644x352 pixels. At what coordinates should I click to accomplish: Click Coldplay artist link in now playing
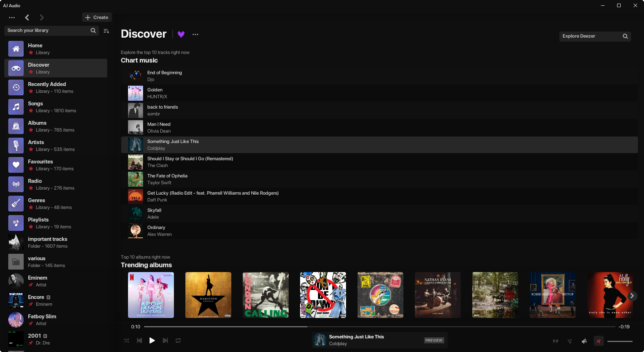click(x=338, y=344)
